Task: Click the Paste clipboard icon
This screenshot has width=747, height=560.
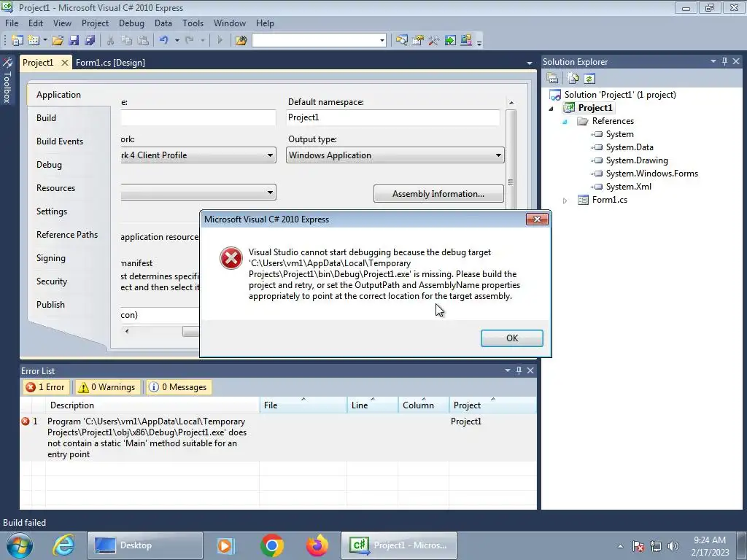Action: tap(142, 41)
